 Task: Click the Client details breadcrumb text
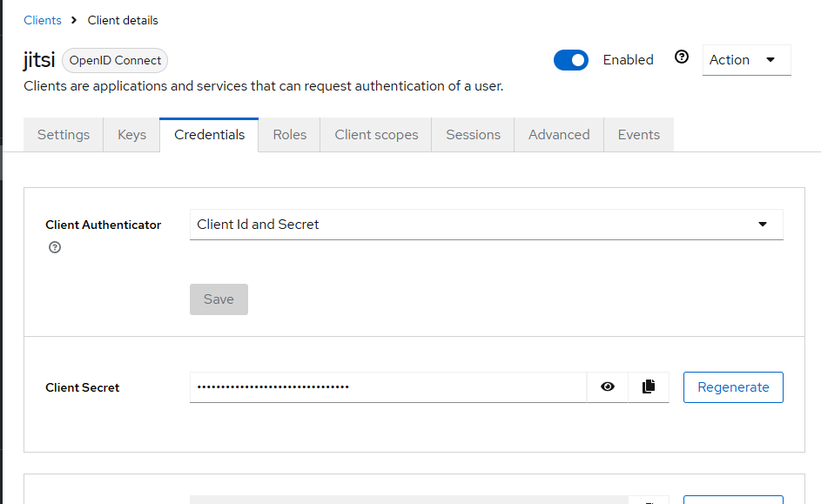pyautogui.click(x=123, y=20)
